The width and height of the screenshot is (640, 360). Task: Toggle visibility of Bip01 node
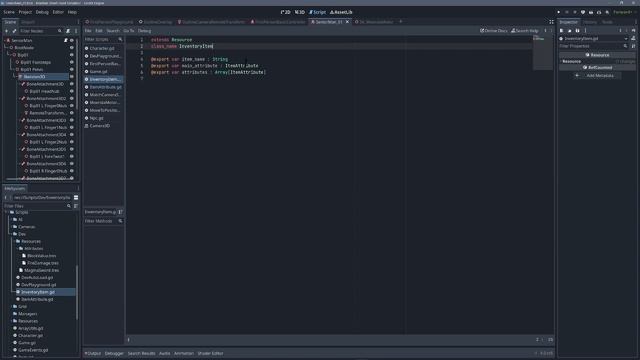[x=72, y=55]
